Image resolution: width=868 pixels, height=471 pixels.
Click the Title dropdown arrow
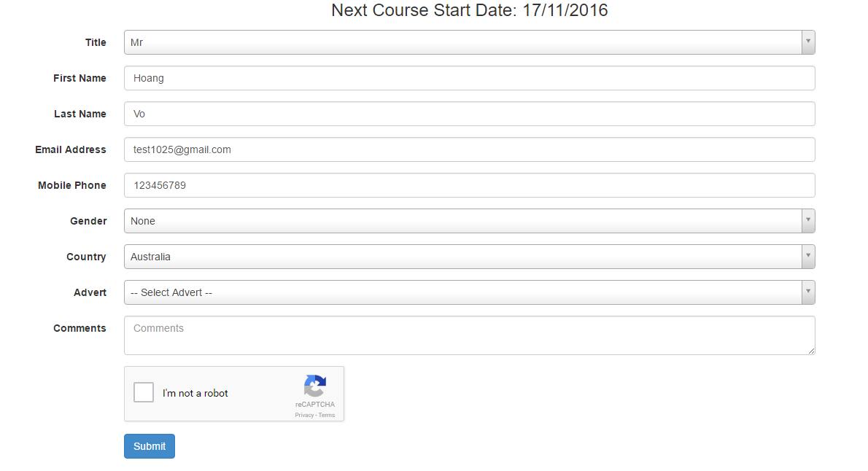pyautogui.click(x=807, y=42)
